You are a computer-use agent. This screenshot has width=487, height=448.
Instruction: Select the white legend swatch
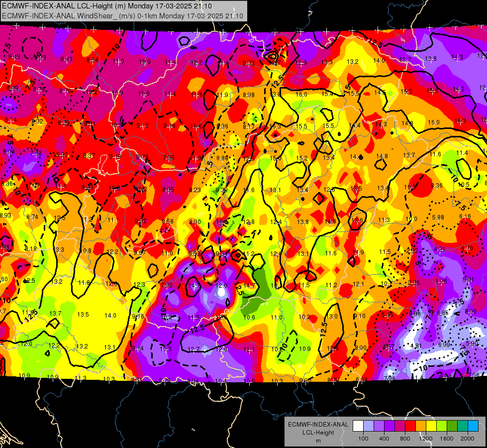pyautogui.click(x=358, y=426)
